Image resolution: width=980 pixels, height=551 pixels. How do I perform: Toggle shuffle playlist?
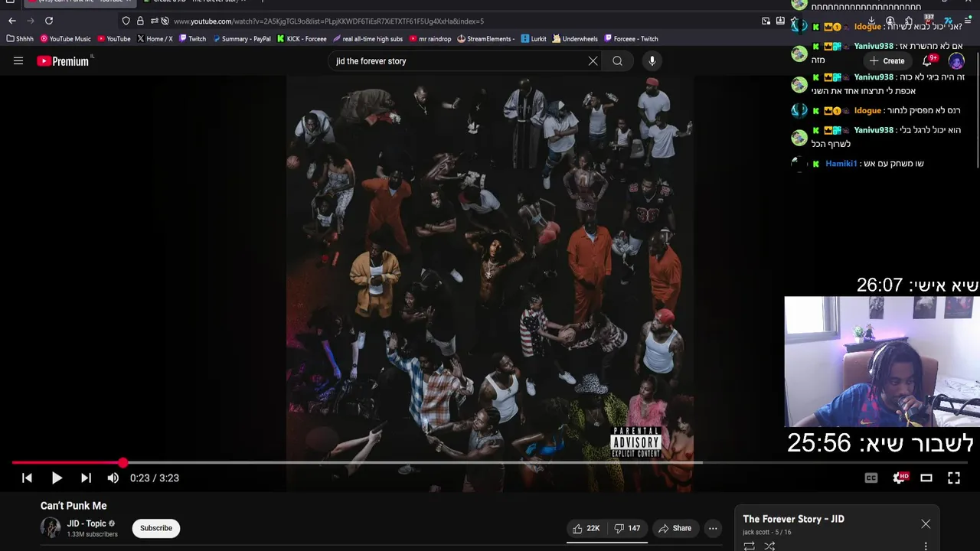tap(769, 546)
